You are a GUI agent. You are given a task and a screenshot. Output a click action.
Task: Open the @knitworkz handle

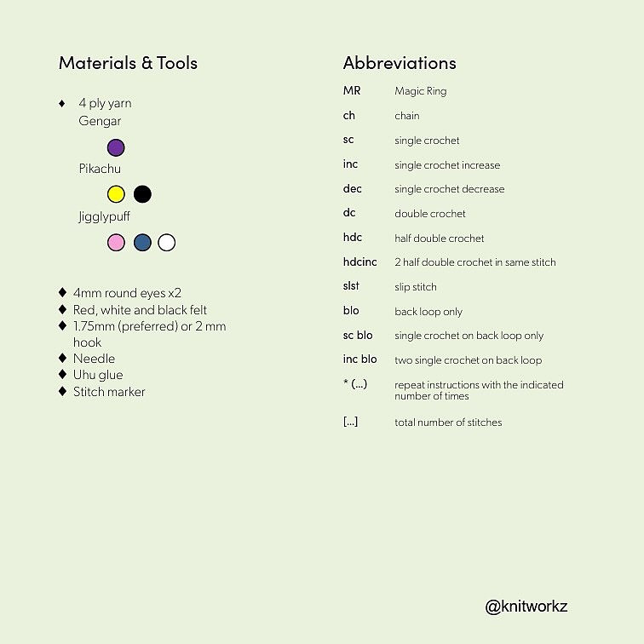point(526,607)
